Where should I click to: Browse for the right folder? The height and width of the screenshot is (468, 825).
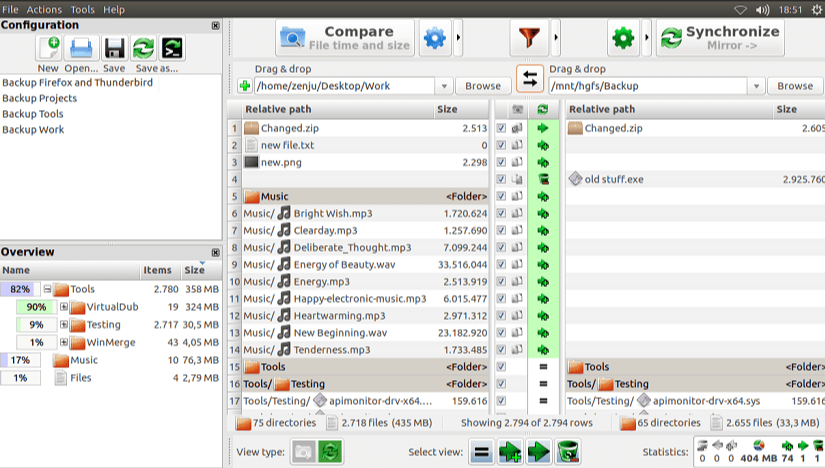coord(794,86)
